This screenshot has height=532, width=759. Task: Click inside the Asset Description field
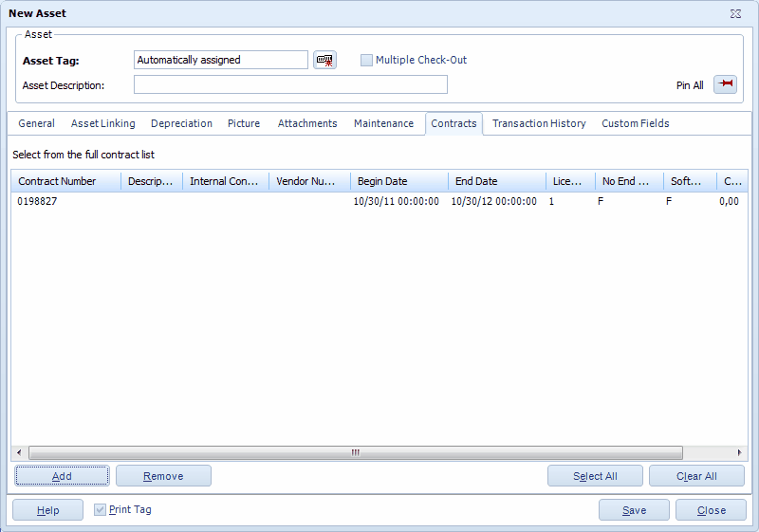point(290,85)
